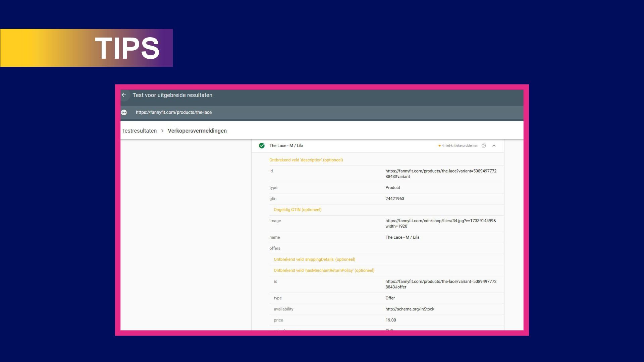Viewport: 644px width, 362px height.
Task: Click the breadcrumb chevron separator
Action: tap(162, 131)
